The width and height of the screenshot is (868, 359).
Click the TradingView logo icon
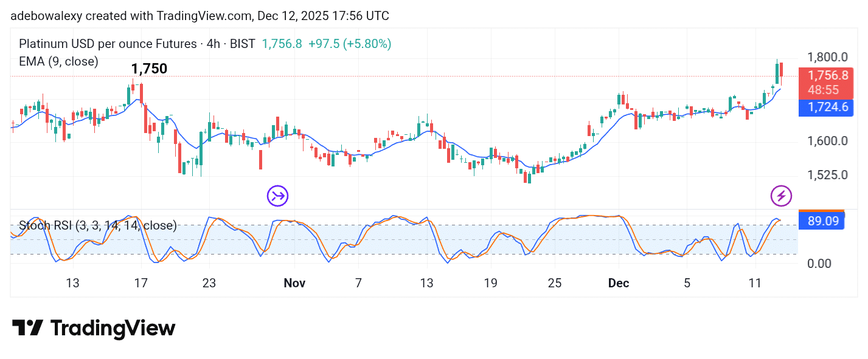[x=29, y=327]
